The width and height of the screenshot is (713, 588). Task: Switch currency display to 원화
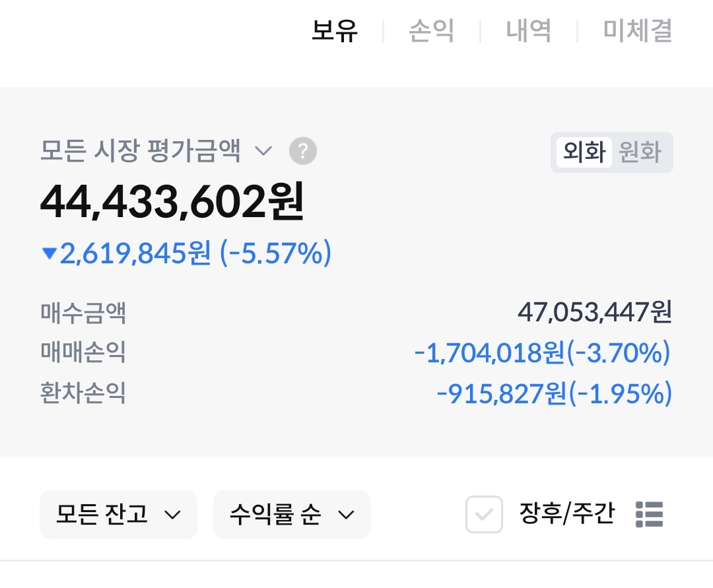[640, 152]
